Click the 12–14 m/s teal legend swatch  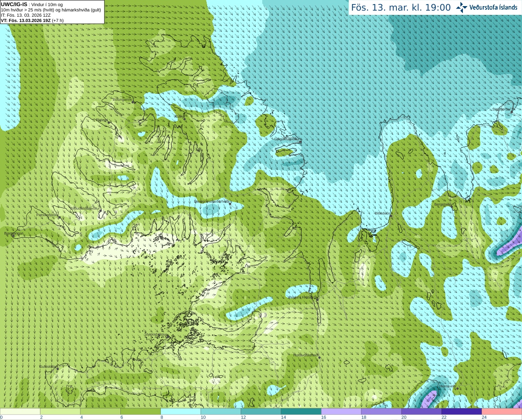tap(261, 411)
